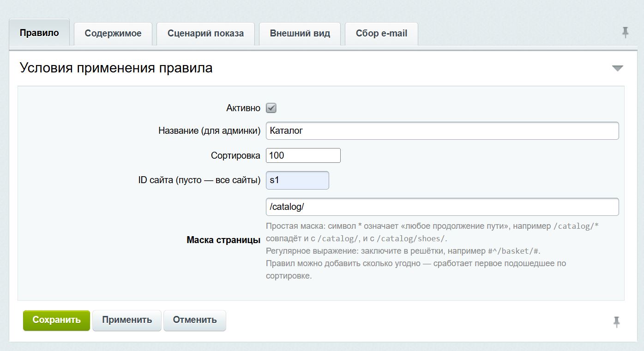Focus the Название field containing Каталог
Image resolution: width=644 pixels, height=351 pixels.
pos(442,131)
